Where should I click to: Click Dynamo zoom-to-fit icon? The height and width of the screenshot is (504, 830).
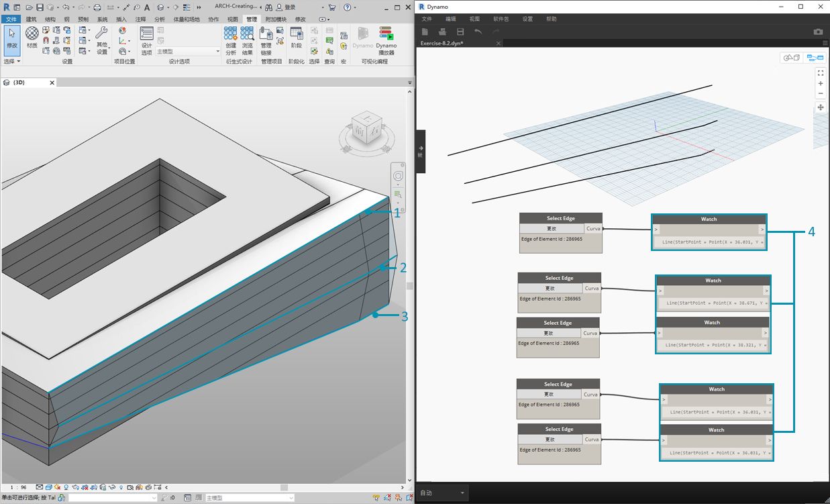pos(821,73)
